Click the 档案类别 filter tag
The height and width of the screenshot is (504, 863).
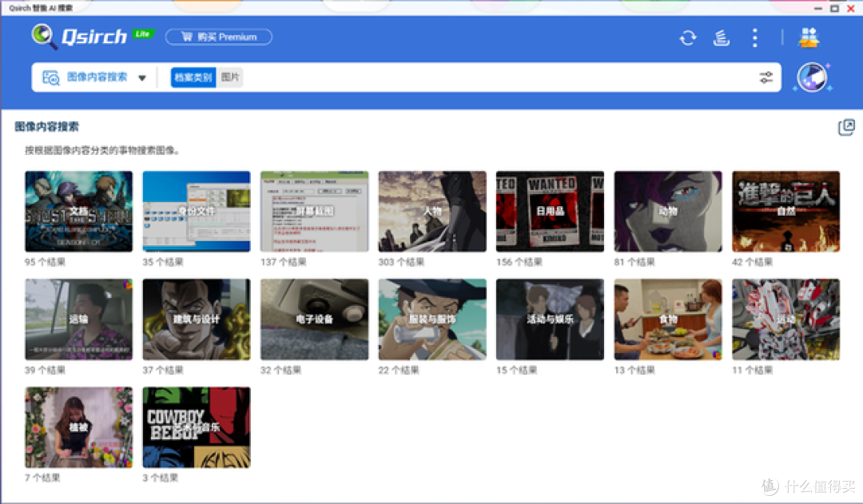click(x=193, y=77)
